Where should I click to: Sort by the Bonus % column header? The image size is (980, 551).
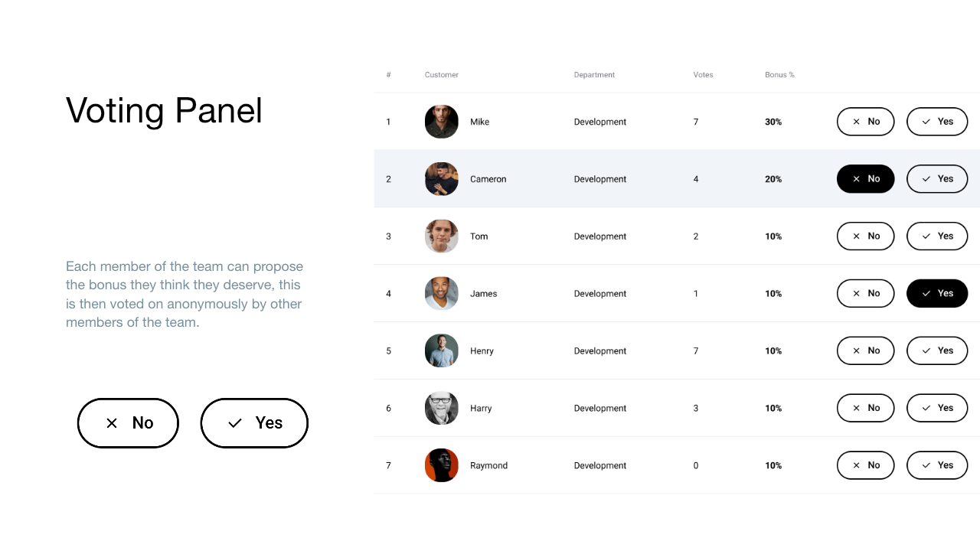779,75
